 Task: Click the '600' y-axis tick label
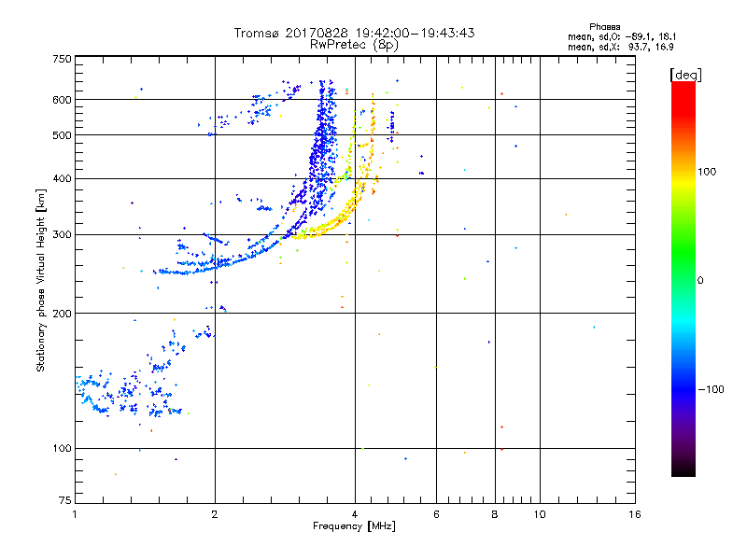[x=62, y=100]
